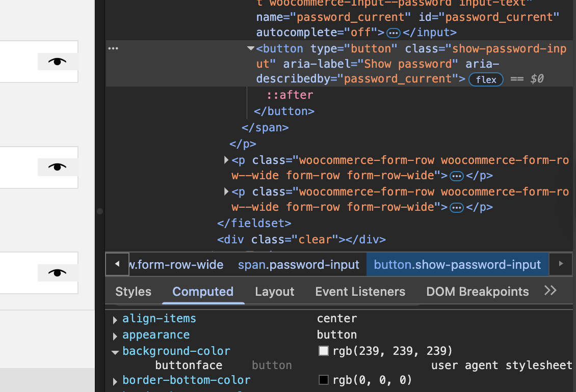Click the flex badge on the button element
576x392 pixels.
click(x=486, y=79)
